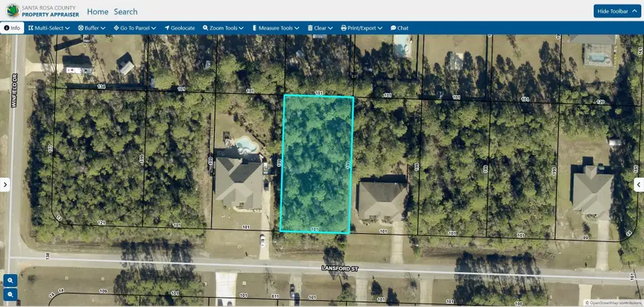Open the Multi-Select dropdown
This screenshot has height=307, width=644.
click(x=49, y=28)
